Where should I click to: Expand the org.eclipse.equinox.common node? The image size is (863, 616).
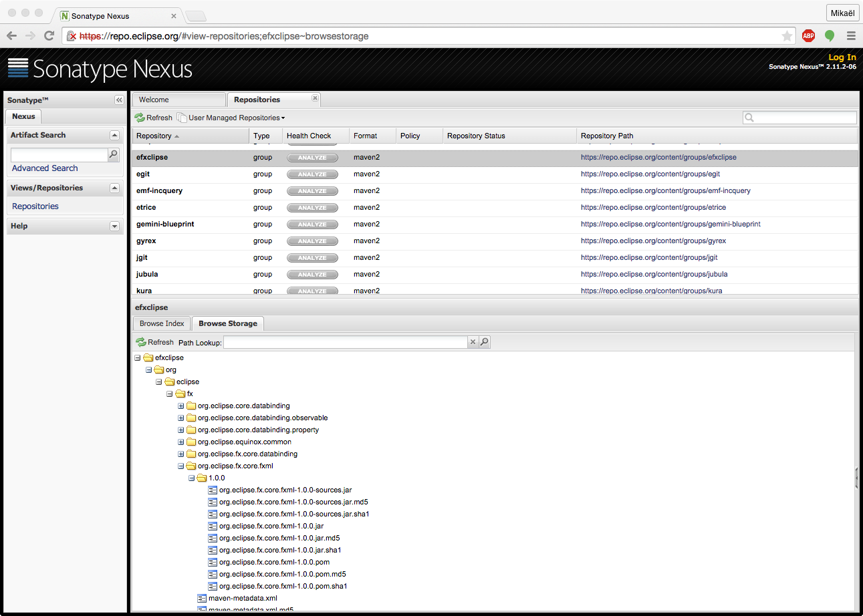pyautogui.click(x=180, y=442)
